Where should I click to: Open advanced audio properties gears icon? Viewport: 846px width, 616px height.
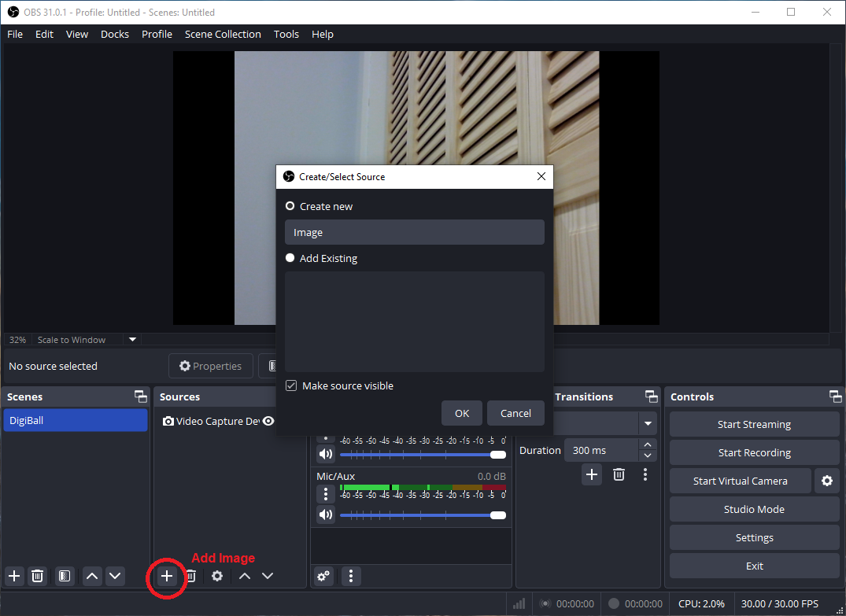point(323,576)
